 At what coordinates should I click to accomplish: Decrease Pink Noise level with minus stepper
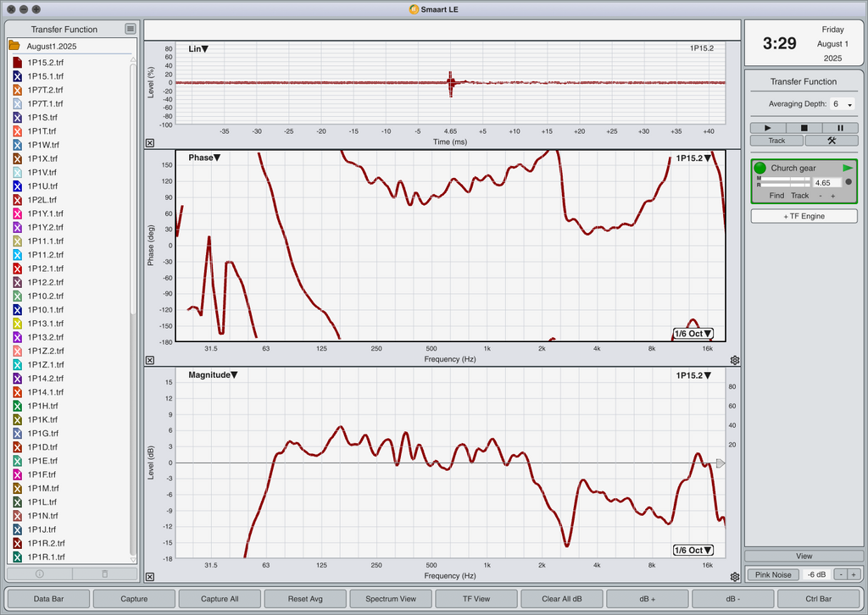coord(841,574)
